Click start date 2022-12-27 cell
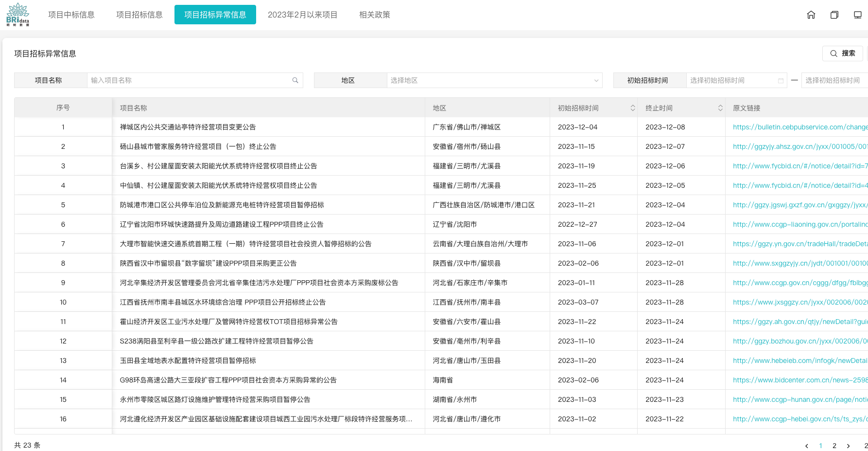Viewport: 868px width, 451px height. (577, 224)
